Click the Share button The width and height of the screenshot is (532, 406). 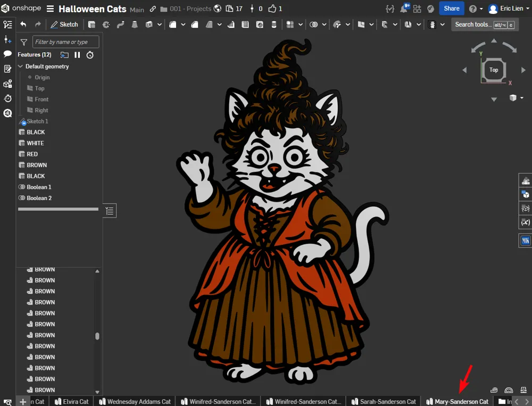[452, 9]
